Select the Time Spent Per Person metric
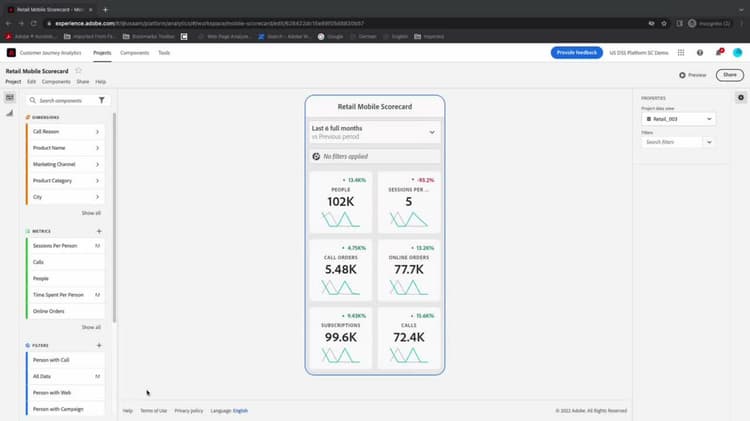Image resolution: width=750 pixels, height=421 pixels. [65, 295]
